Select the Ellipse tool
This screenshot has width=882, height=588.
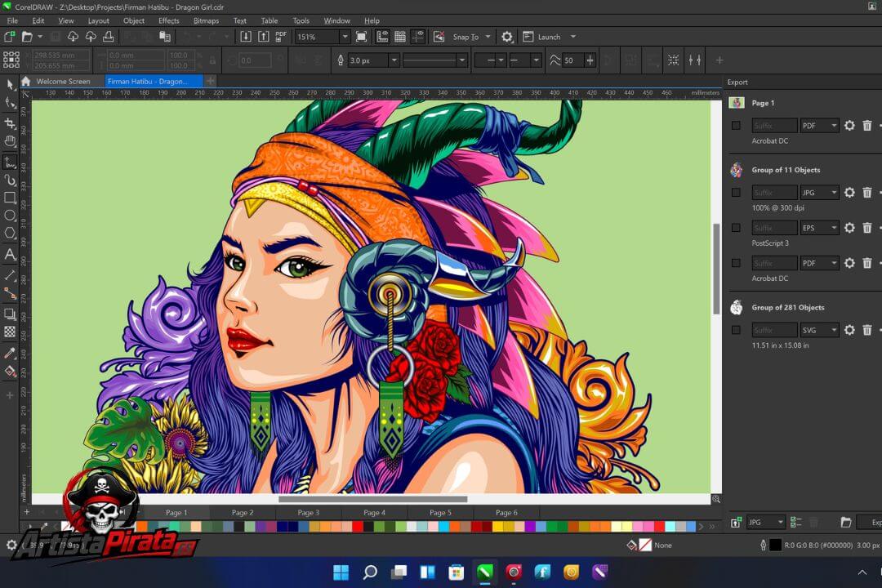click(x=10, y=216)
